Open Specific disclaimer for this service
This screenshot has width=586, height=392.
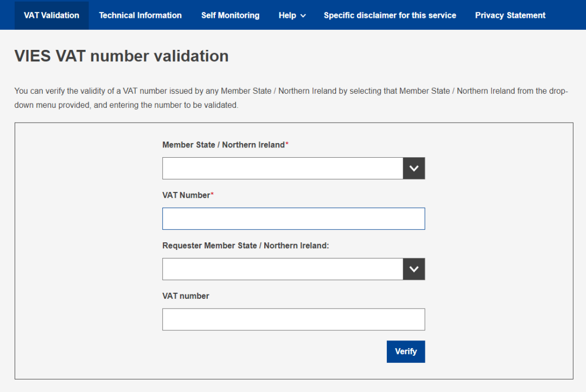(390, 15)
